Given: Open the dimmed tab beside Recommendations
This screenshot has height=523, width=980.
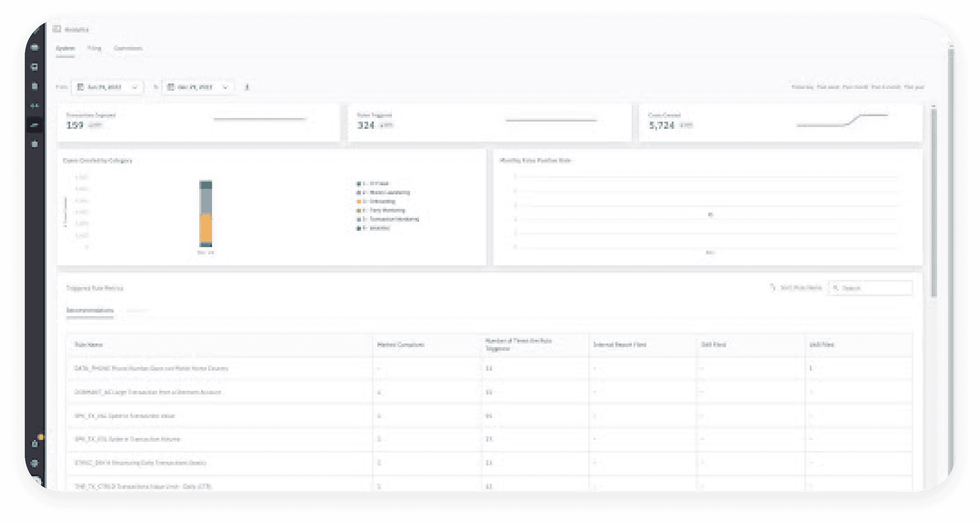Looking at the screenshot, I should pos(138,310).
